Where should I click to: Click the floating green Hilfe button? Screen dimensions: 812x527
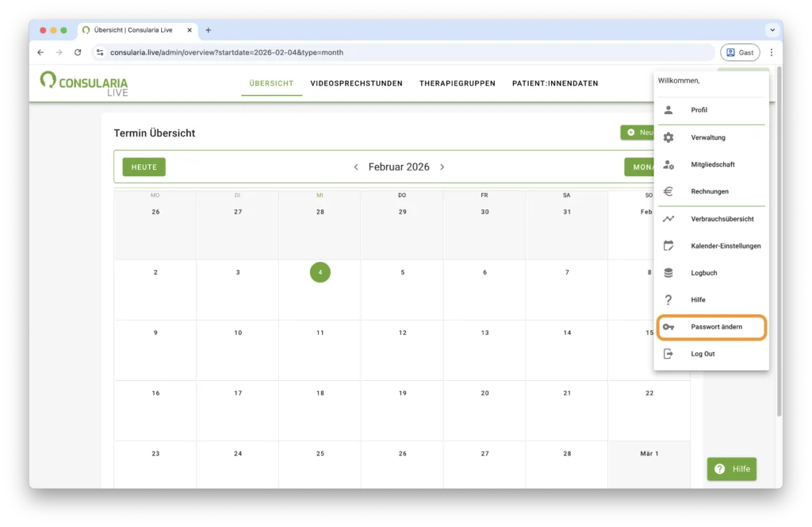[x=731, y=469]
